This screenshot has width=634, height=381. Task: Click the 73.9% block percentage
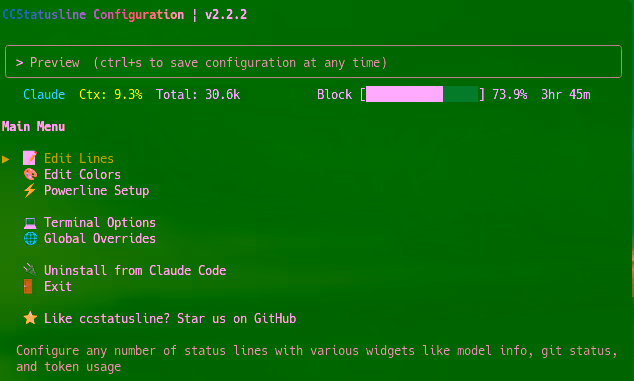510,94
